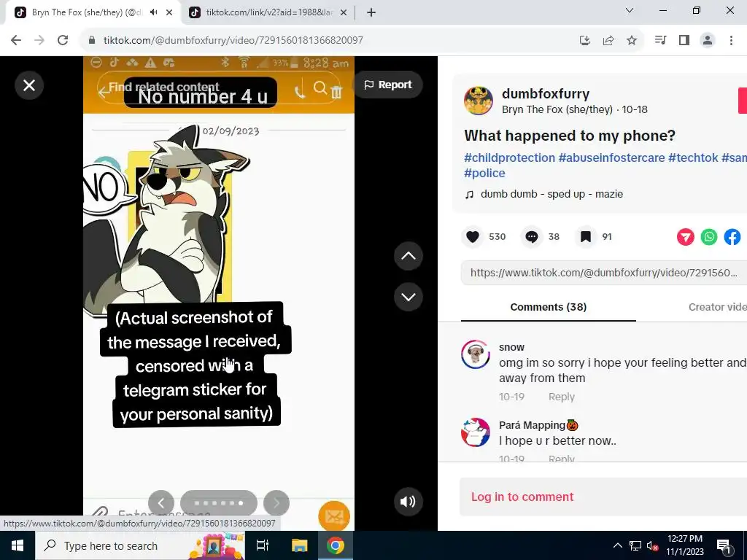Click the browser address bar URL
This screenshot has height=560, width=747.
pos(233,41)
